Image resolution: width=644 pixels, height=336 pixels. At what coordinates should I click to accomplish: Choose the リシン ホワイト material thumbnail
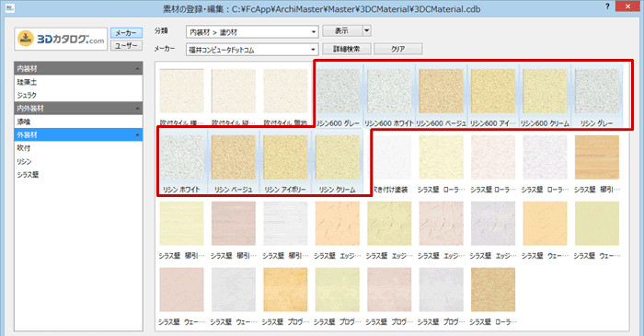pos(181,157)
